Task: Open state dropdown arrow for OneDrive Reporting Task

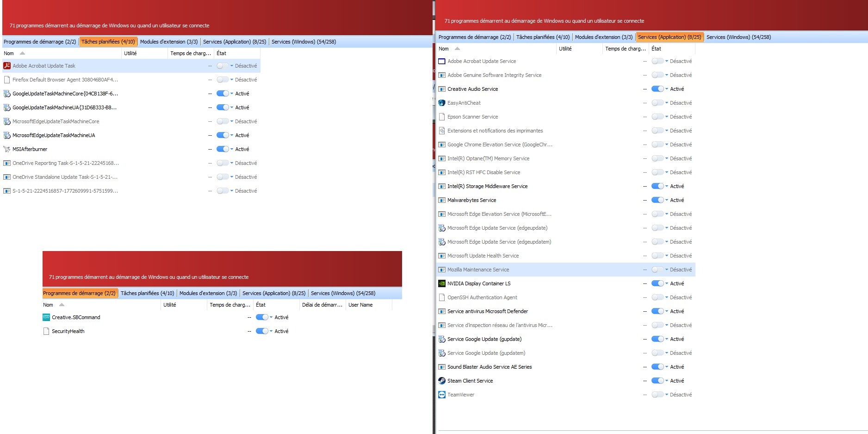Action: [x=232, y=163]
